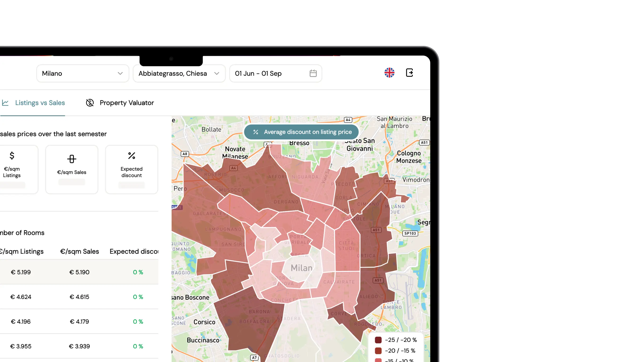Select the Listings vs Sales tab
The height and width of the screenshot is (362, 644).
[40, 103]
